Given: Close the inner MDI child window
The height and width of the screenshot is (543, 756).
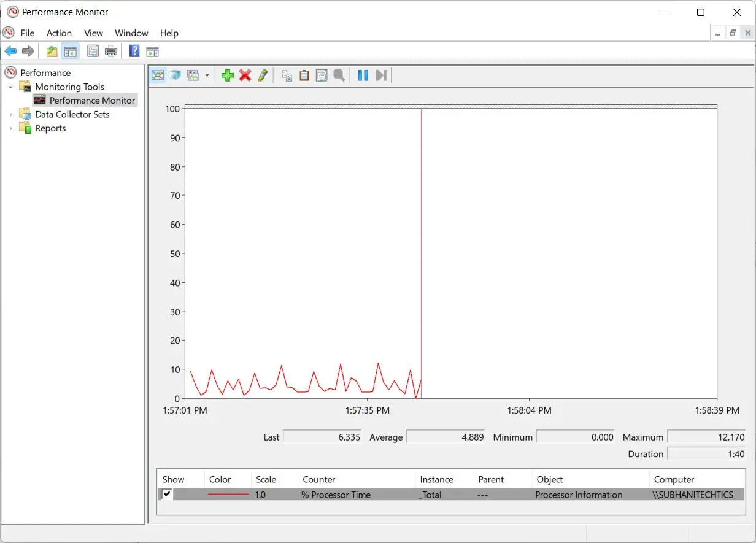Looking at the screenshot, I should click(747, 33).
